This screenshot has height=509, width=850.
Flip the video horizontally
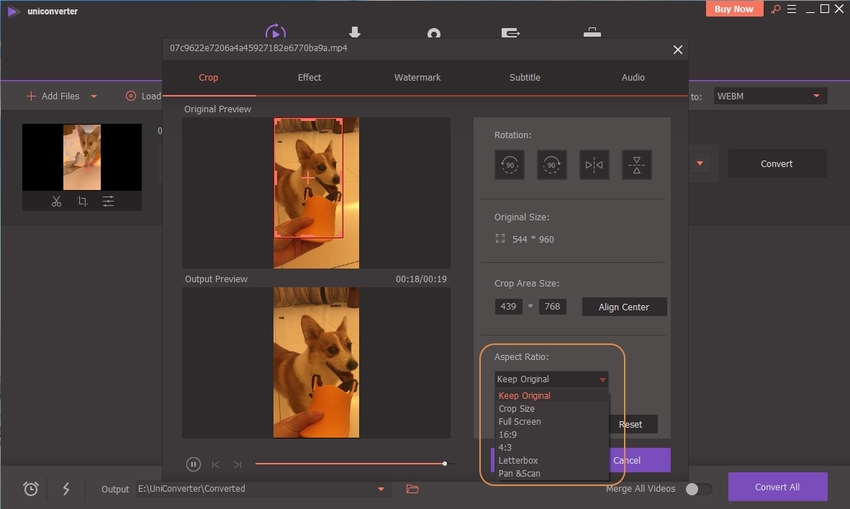tap(594, 165)
